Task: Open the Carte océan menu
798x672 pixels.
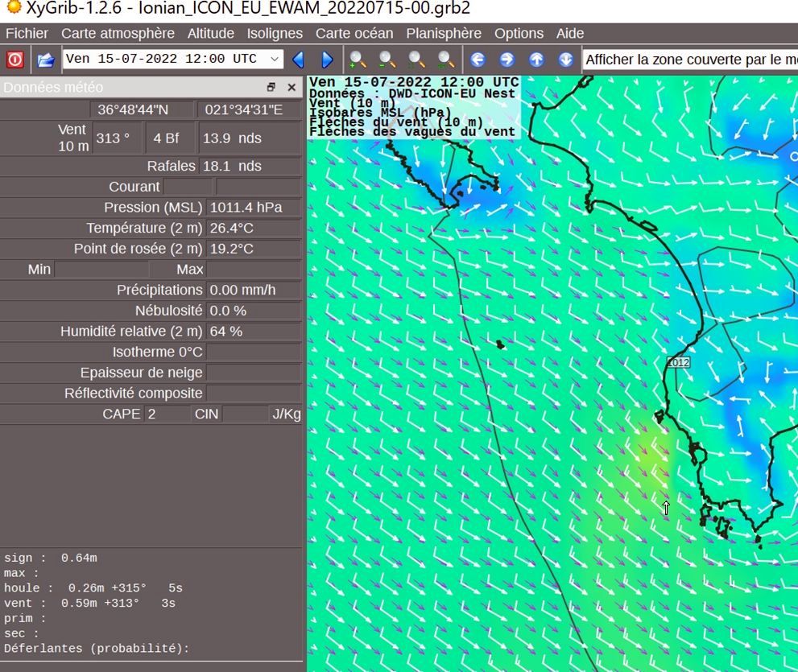Action: 354,34
